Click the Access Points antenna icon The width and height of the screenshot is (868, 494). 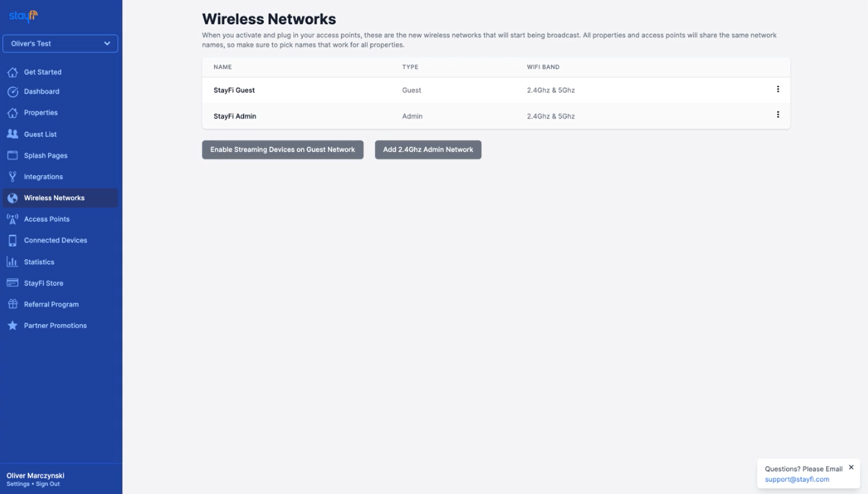(12, 219)
